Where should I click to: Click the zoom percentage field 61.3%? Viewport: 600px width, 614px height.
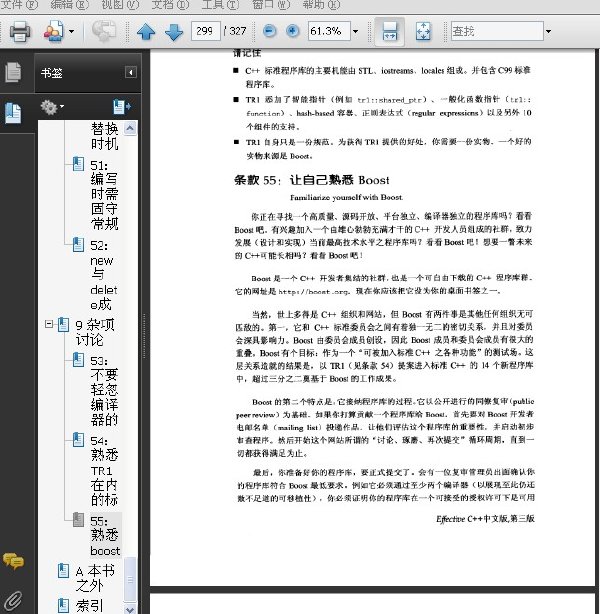[329, 31]
